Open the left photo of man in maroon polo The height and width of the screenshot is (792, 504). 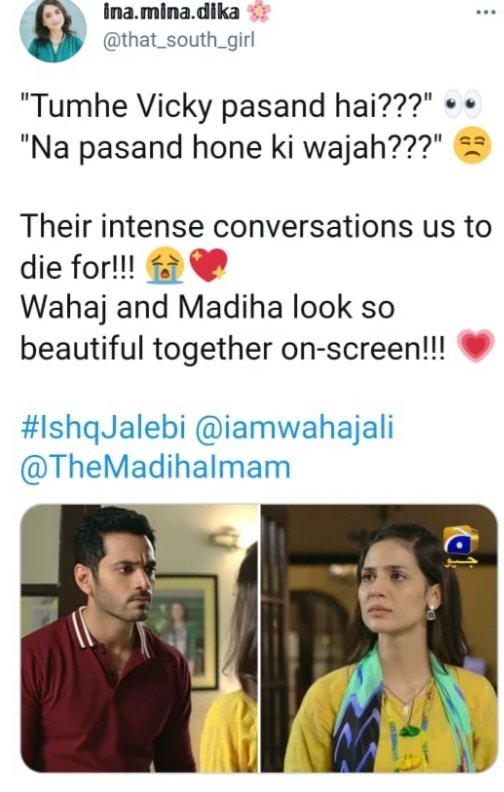[x=139, y=638]
